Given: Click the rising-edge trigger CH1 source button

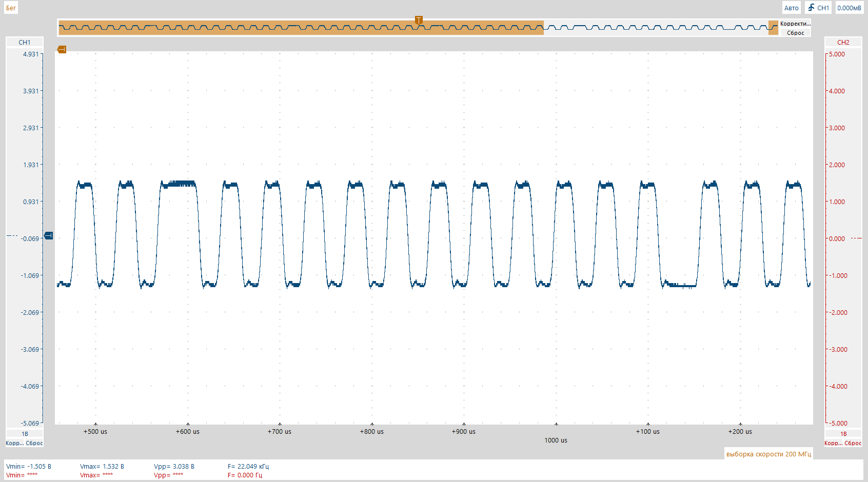Looking at the screenshot, I should 818,8.
